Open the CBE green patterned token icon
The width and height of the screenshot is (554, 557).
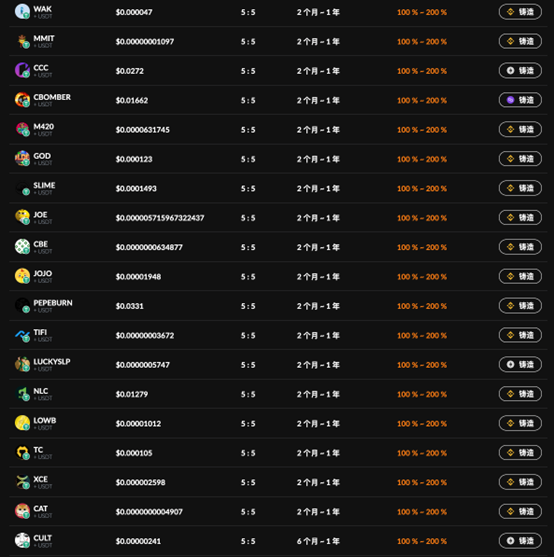[x=22, y=246]
